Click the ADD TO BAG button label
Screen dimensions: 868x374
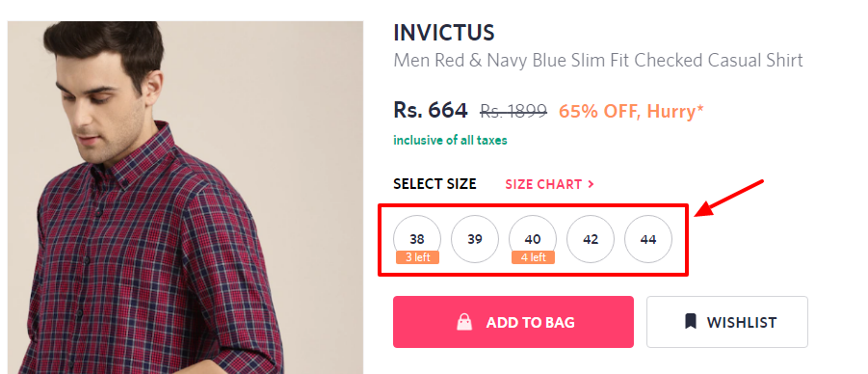[530, 322]
